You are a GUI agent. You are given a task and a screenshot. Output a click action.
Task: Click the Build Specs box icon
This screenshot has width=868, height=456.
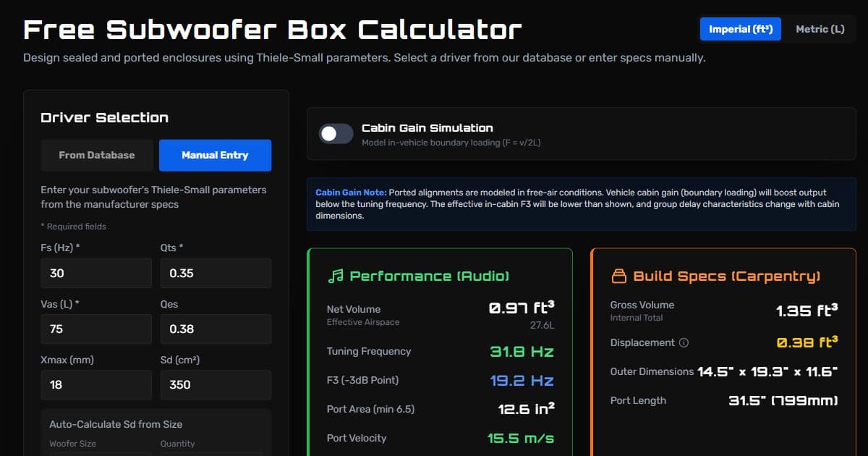click(x=618, y=276)
